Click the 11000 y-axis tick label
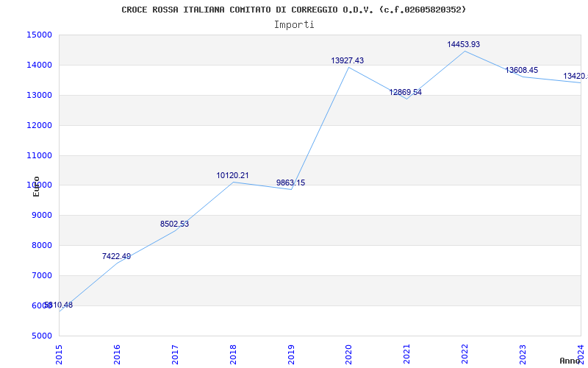Viewport: 588px width, 368px height. pyautogui.click(x=39, y=155)
